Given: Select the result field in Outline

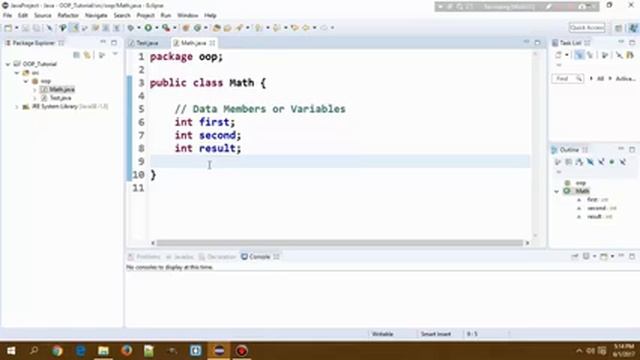Looking at the screenshot, I should 594,217.
